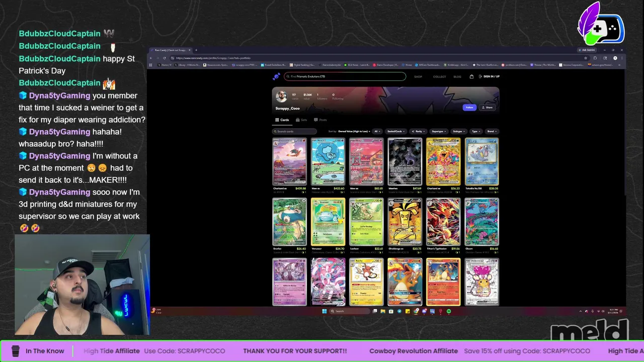
Task: Open the BLOG menu item
Action: click(457, 77)
